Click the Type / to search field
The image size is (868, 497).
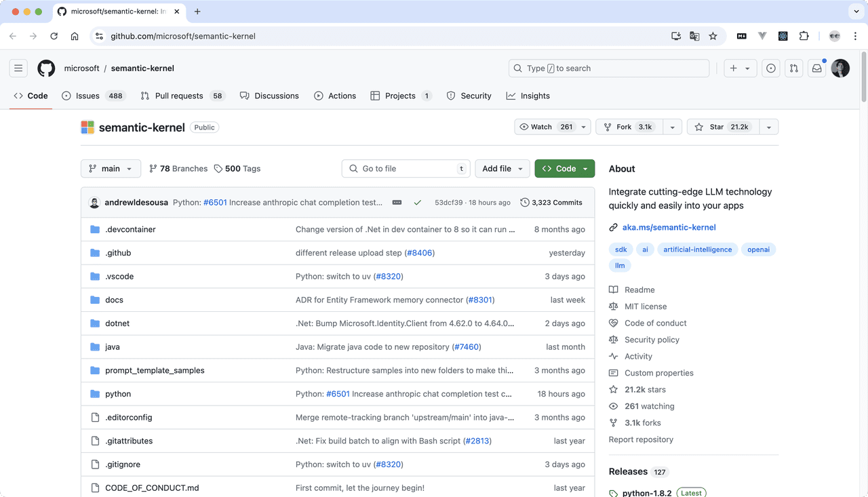[x=609, y=68]
